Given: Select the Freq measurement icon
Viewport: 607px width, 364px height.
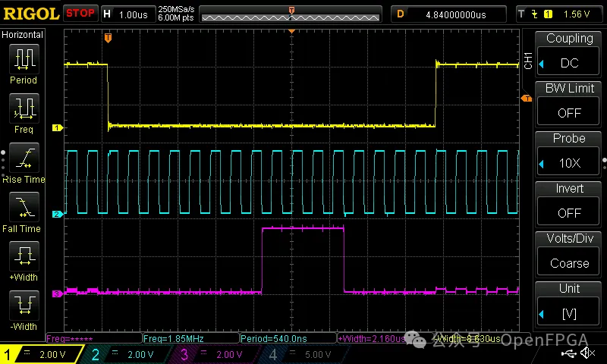Looking at the screenshot, I should 24,108.
